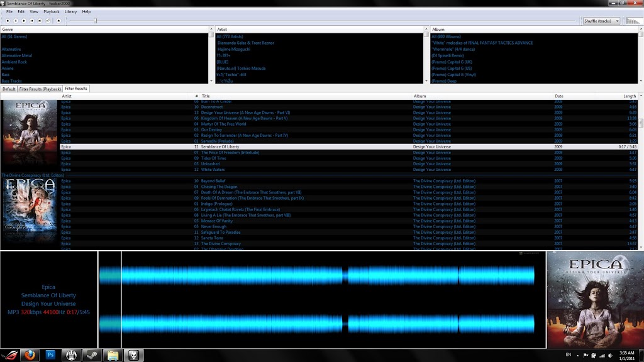
Task: Click the Play button in the toolbar
Action: click(x=24, y=21)
